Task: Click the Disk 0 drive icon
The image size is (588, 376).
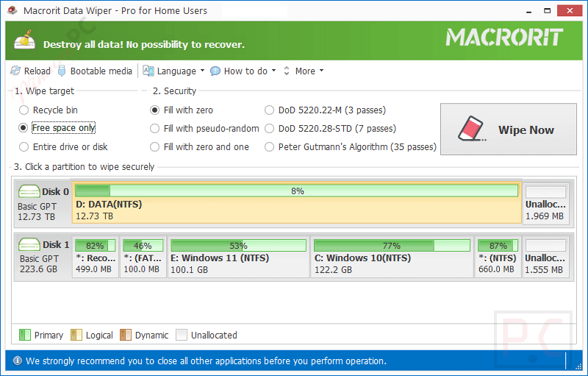Action: tap(29, 191)
